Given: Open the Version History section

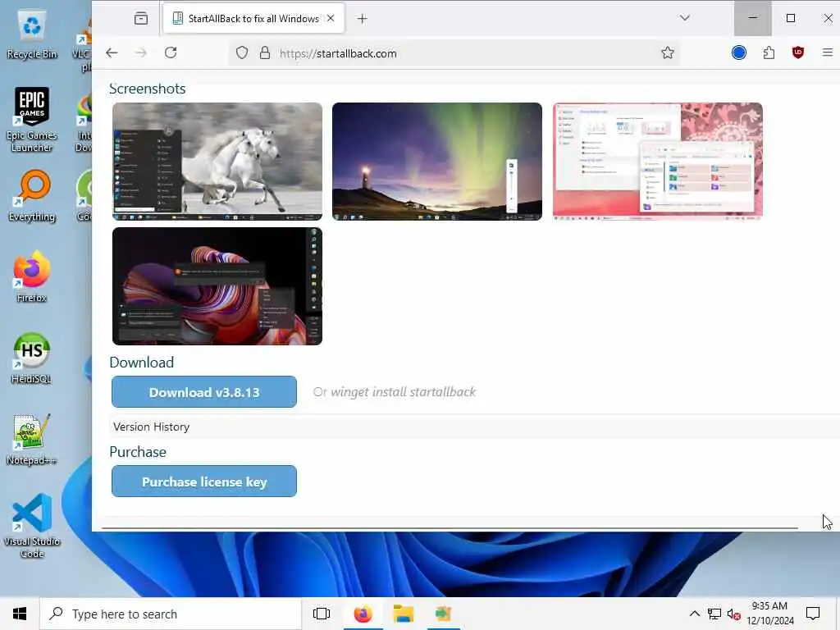Looking at the screenshot, I should [x=152, y=427].
